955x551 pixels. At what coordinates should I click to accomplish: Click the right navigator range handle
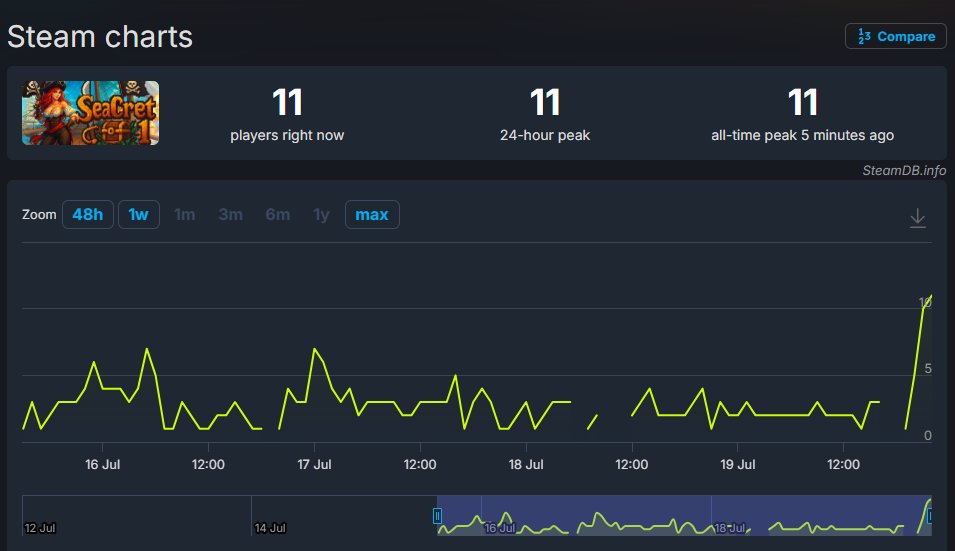(930, 516)
